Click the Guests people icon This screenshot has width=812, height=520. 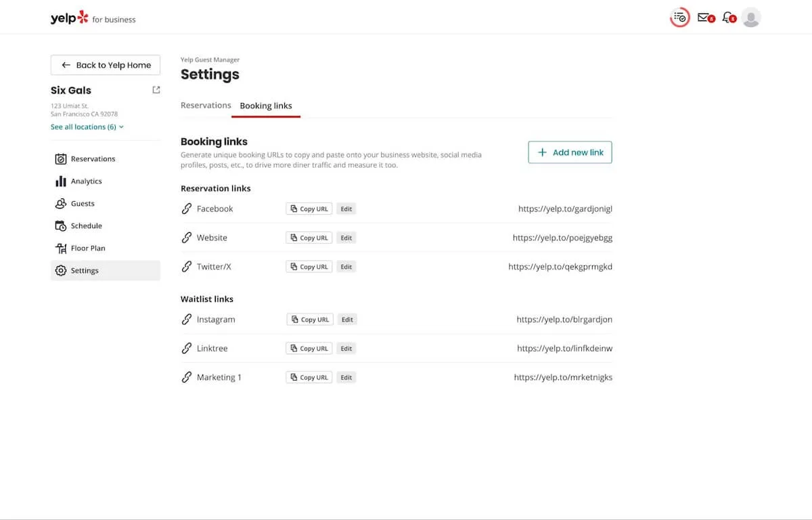60,204
